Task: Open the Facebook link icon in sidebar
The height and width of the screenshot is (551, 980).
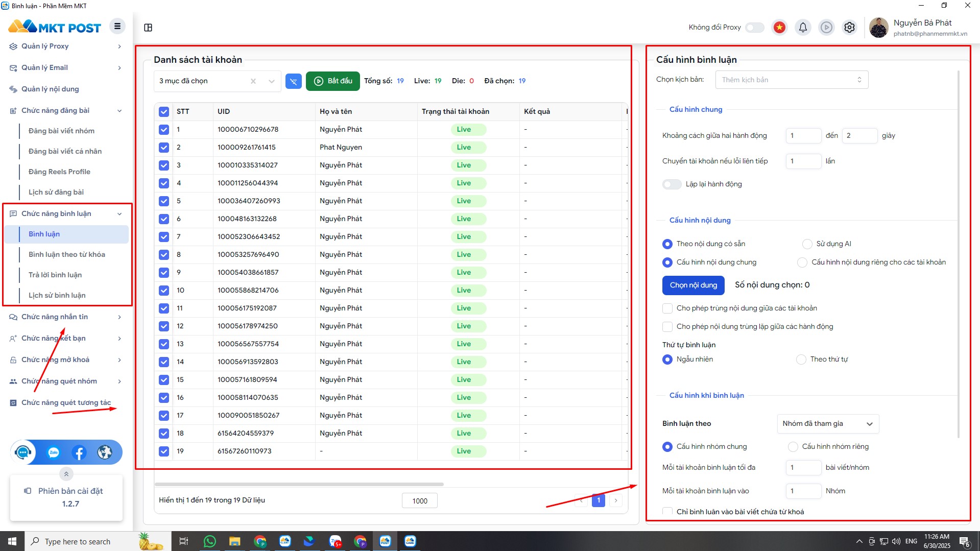Action: [79, 452]
